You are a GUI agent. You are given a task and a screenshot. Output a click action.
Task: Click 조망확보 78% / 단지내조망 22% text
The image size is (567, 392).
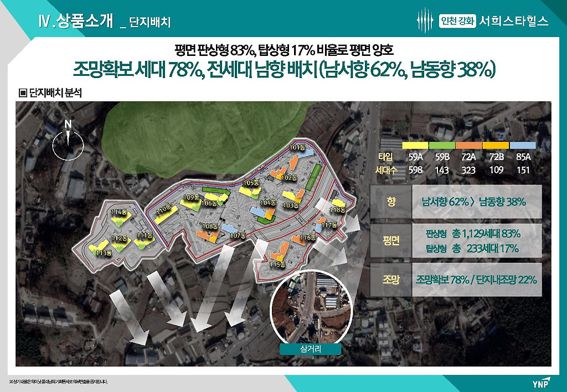pyautogui.click(x=476, y=280)
